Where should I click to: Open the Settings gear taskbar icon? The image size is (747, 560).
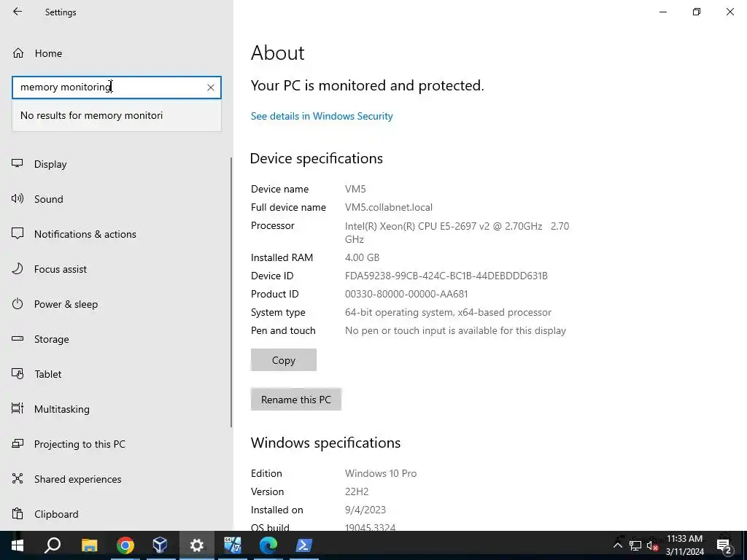click(x=196, y=545)
